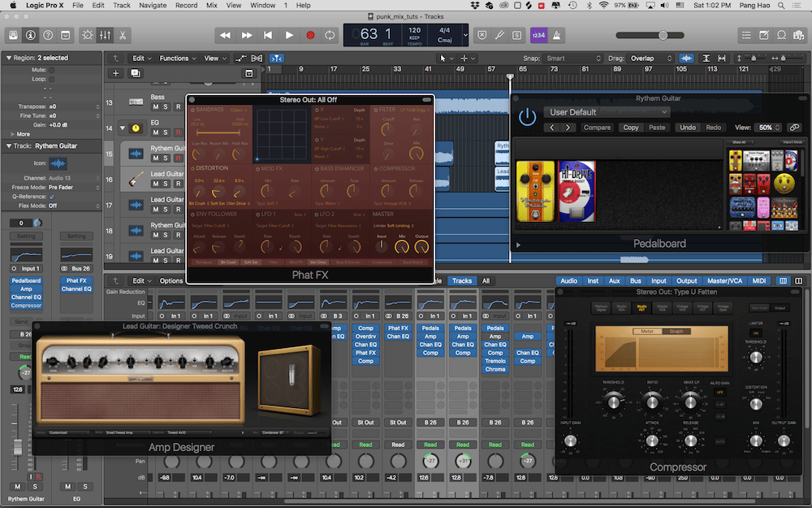This screenshot has width=812, height=508.
Task: Select the Hi-Drive pedal on the Pedalboard
Action: pyautogui.click(x=577, y=191)
